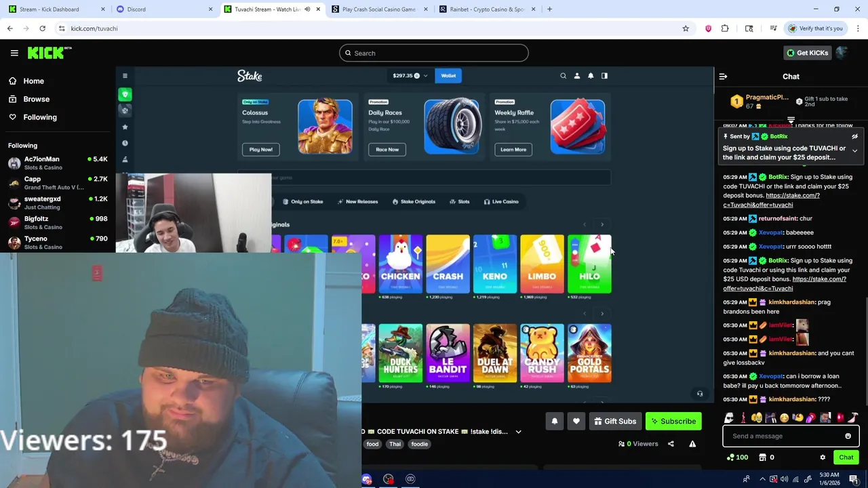Select the Stake Originals tab

414,201
